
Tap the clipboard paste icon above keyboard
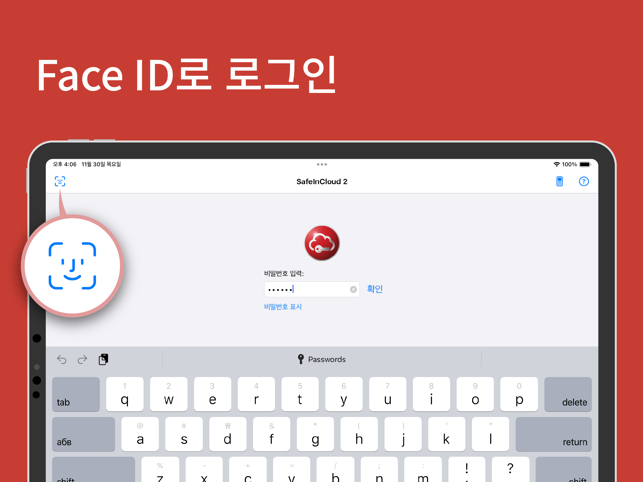[x=103, y=360]
